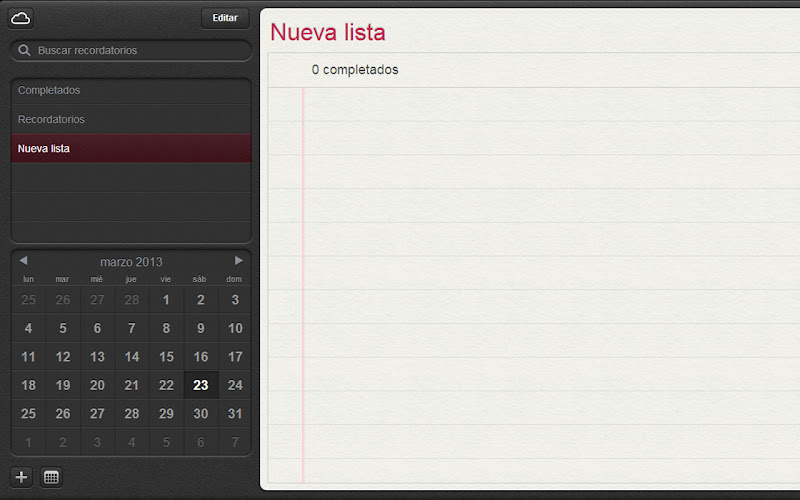
Task: Click the 0 completados row
Action: pyautogui.click(x=534, y=70)
